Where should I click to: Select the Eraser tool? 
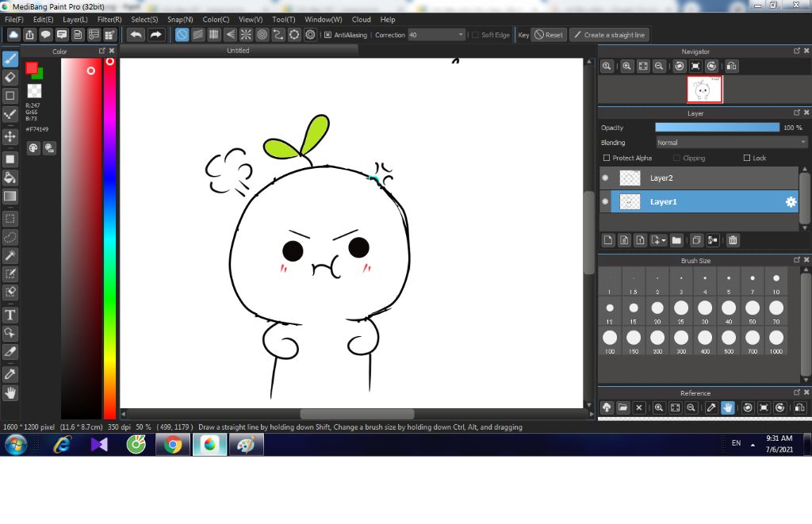coord(10,77)
